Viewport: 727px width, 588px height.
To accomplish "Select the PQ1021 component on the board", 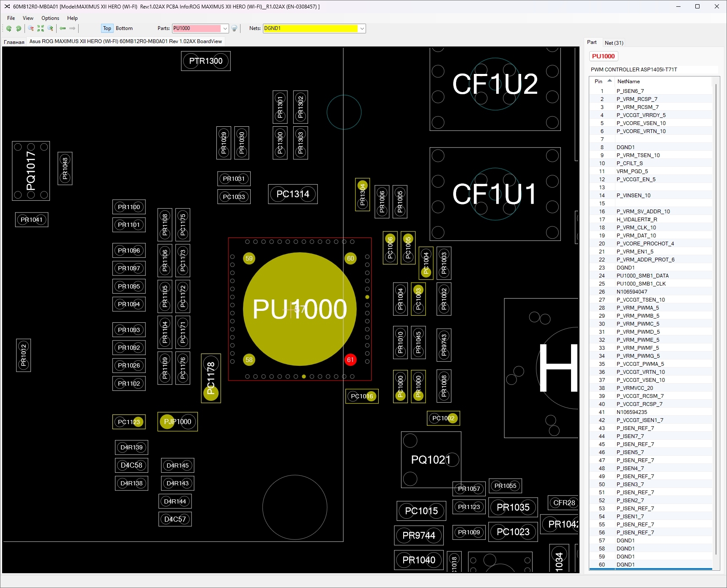I will [x=431, y=460].
